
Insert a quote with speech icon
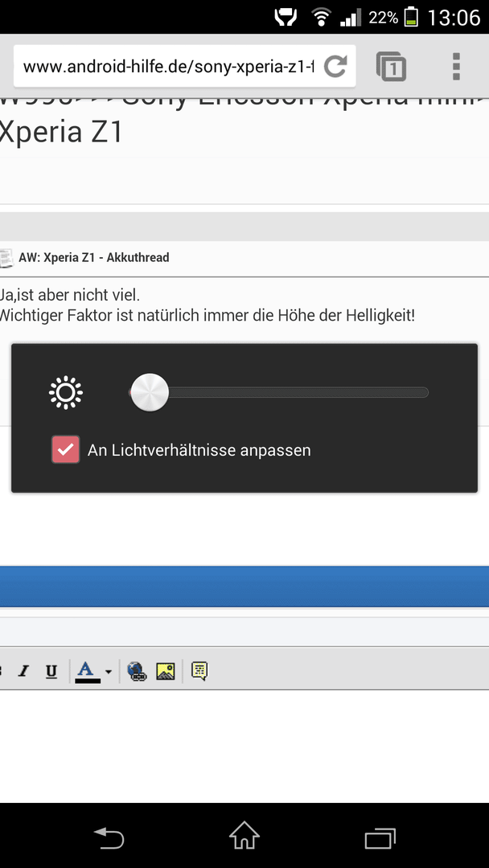(x=199, y=671)
